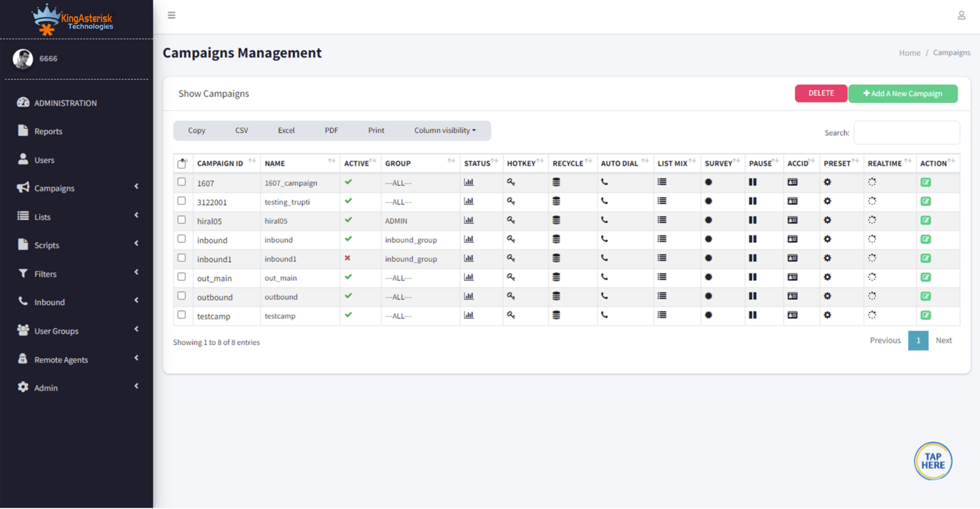Open status chart icon for campaign 1607
Viewport: 980px width, 509px height.
(469, 182)
